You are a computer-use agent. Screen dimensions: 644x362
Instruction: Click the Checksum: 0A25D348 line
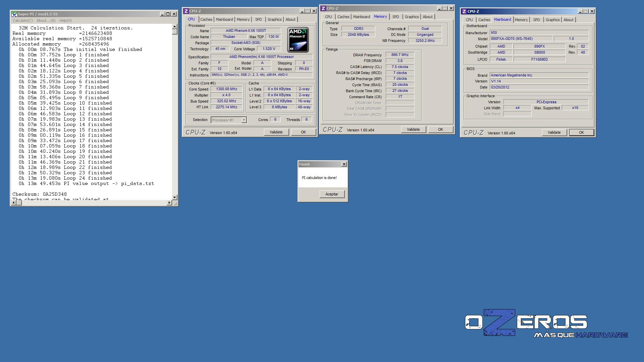click(40, 194)
